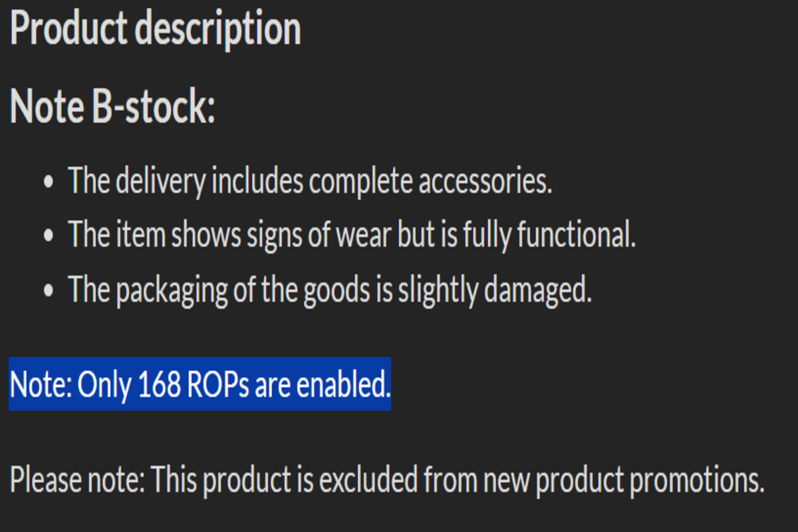Click the signs of wear bullet text
This screenshot has height=532, width=798.
(352, 235)
